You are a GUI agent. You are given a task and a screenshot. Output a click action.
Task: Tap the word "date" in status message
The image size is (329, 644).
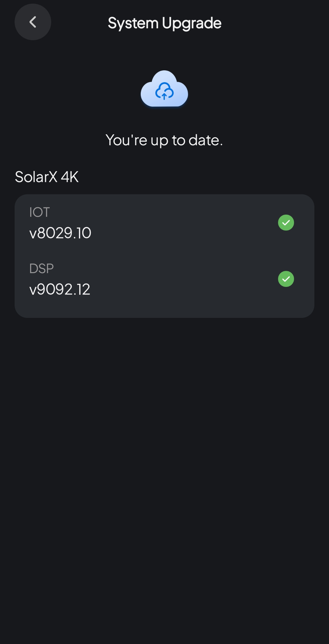[x=204, y=140]
